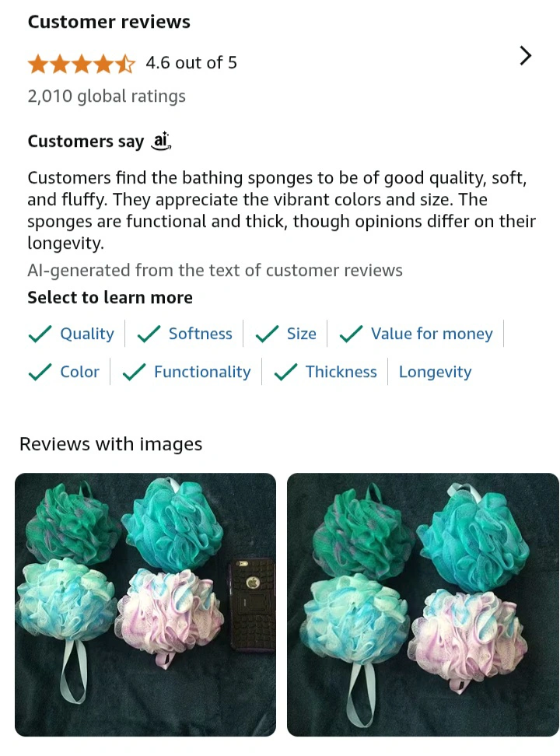560x756 pixels.
Task: Open the 4.6 out of 5 rating
Action: click(x=191, y=63)
